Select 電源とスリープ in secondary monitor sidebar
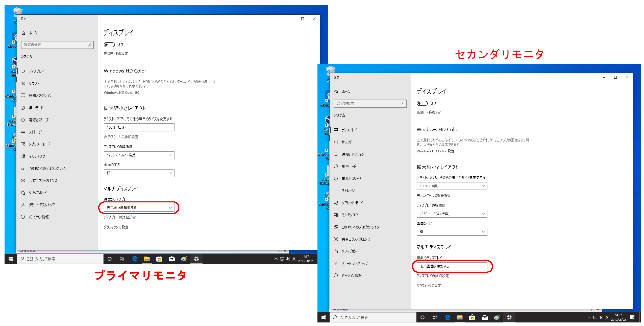Screen dimensions: 644x326 click(x=351, y=178)
